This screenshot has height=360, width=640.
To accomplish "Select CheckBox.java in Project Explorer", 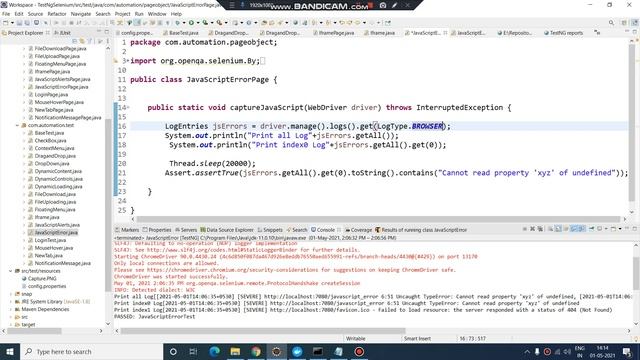I will (50, 140).
